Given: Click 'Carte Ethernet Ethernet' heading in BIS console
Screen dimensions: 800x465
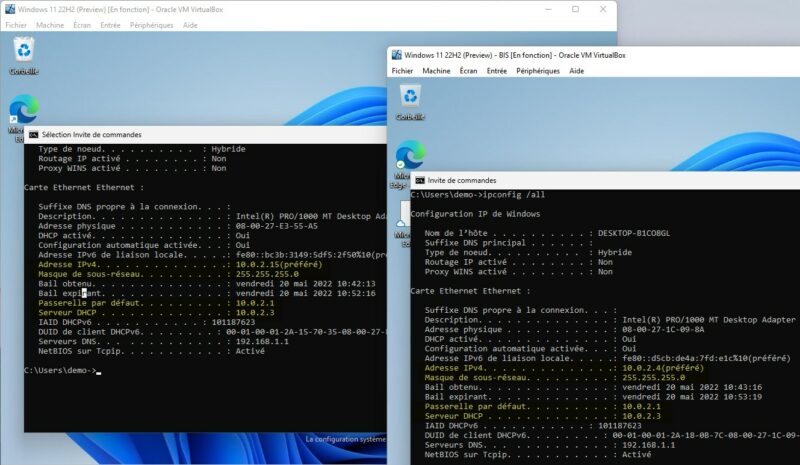Looking at the screenshot, I should click(470, 291).
